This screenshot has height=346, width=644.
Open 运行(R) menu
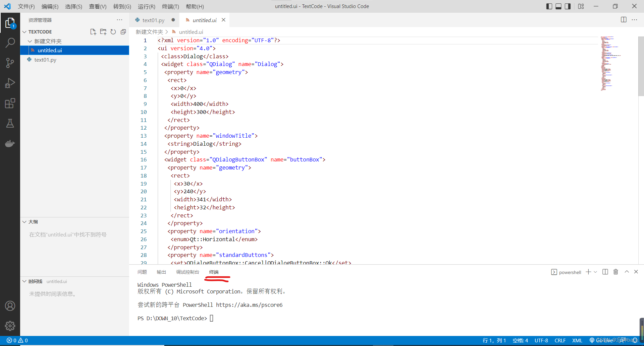pyautogui.click(x=147, y=6)
